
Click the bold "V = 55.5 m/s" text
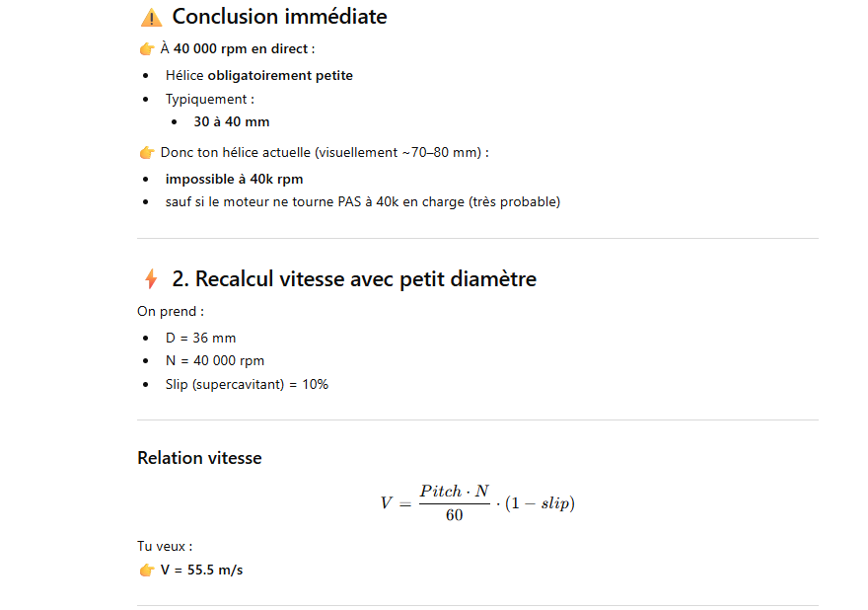[201, 570]
